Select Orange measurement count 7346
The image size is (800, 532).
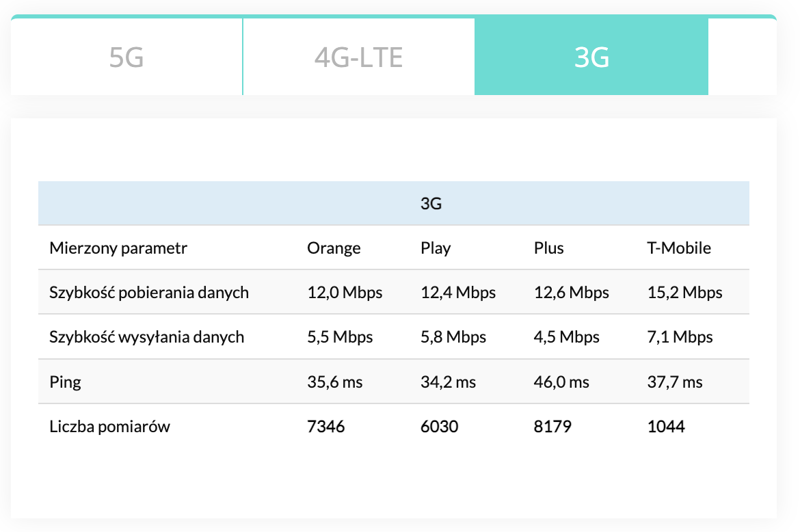point(326,427)
